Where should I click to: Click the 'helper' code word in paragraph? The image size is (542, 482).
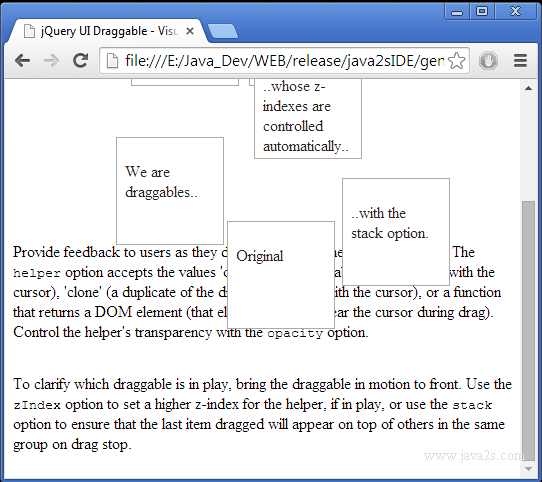[x=37, y=273]
